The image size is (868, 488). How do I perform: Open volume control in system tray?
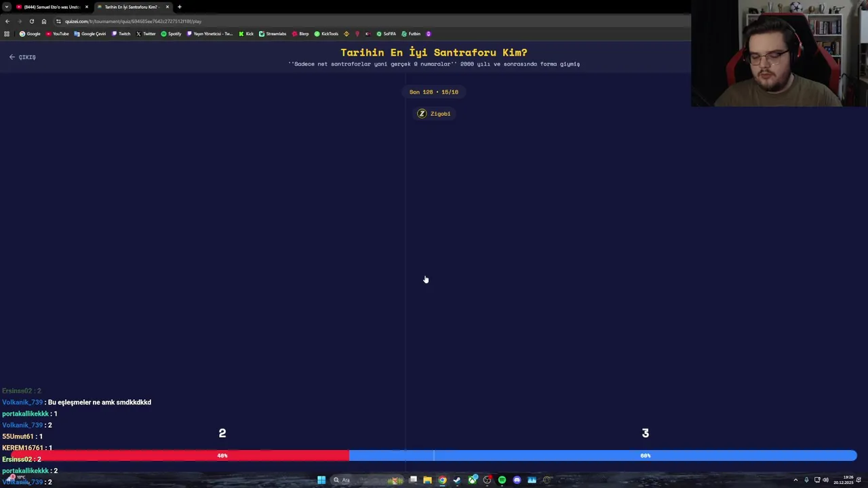tap(825, 480)
